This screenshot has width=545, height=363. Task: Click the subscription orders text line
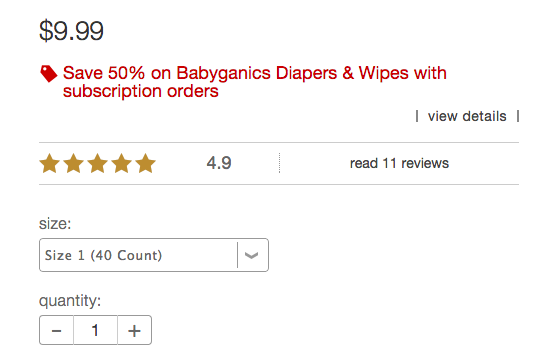click(140, 91)
